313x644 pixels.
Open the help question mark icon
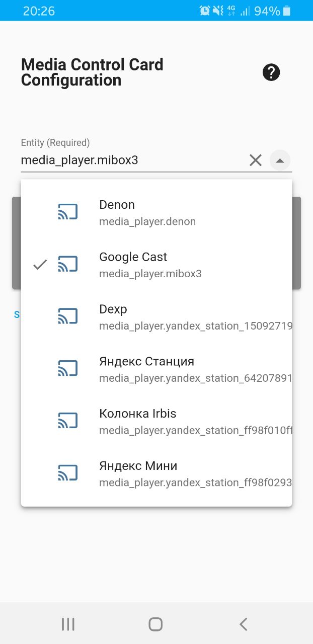click(271, 72)
